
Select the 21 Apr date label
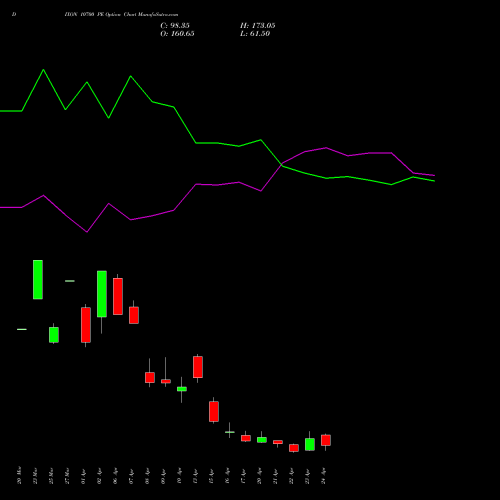[275, 476]
